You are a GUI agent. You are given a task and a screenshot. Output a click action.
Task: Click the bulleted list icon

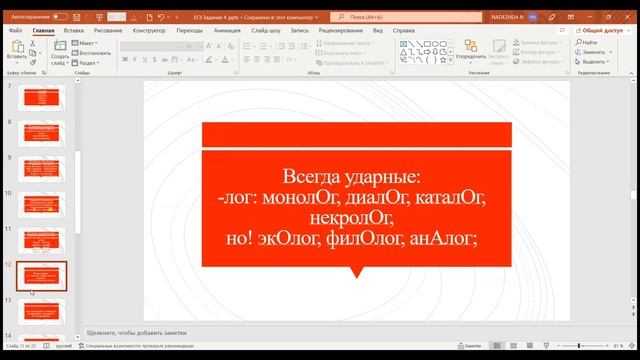pos(247,46)
